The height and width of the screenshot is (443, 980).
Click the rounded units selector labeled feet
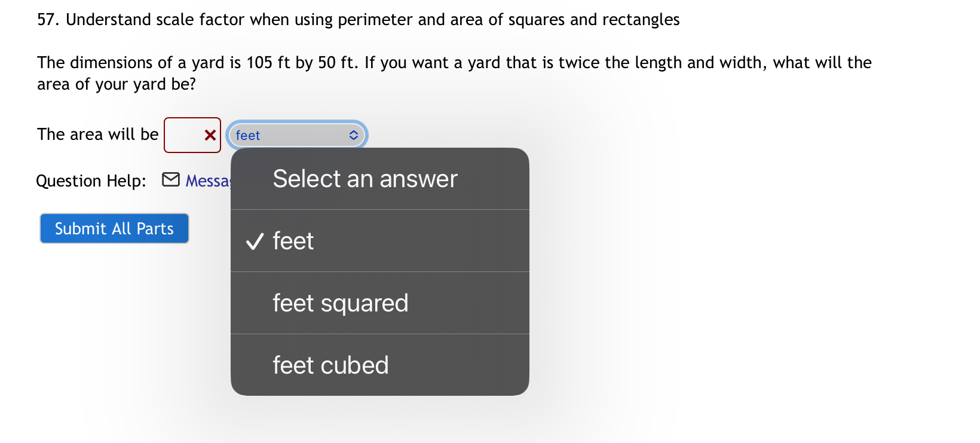[x=297, y=135]
